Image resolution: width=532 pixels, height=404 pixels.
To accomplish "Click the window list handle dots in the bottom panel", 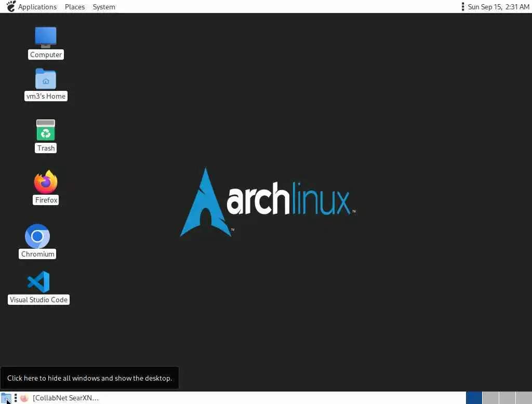I will [x=16, y=398].
